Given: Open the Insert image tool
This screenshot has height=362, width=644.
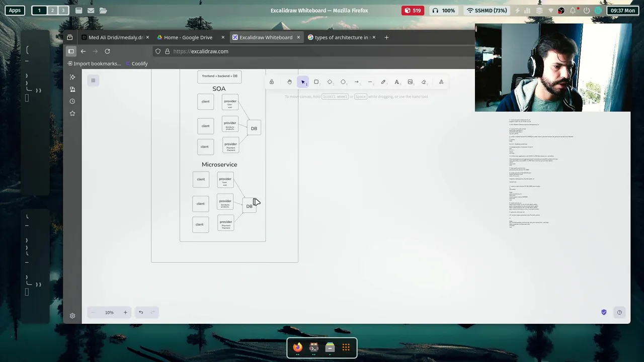Looking at the screenshot, I should [x=410, y=82].
